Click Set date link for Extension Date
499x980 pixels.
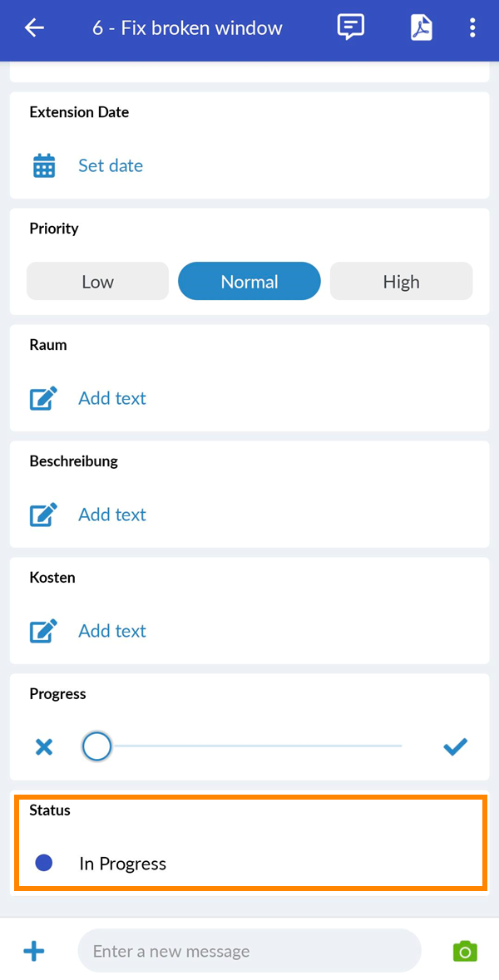[x=111, y=165]
